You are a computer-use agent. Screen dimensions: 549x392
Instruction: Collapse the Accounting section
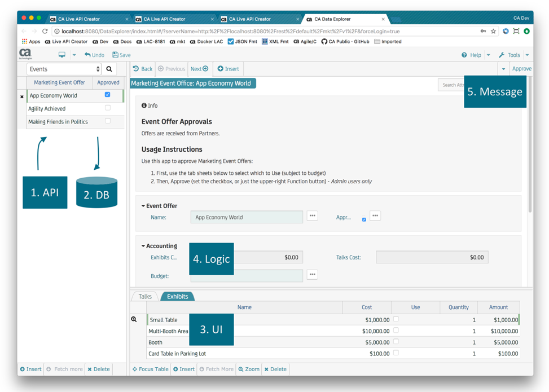(143, 246)
